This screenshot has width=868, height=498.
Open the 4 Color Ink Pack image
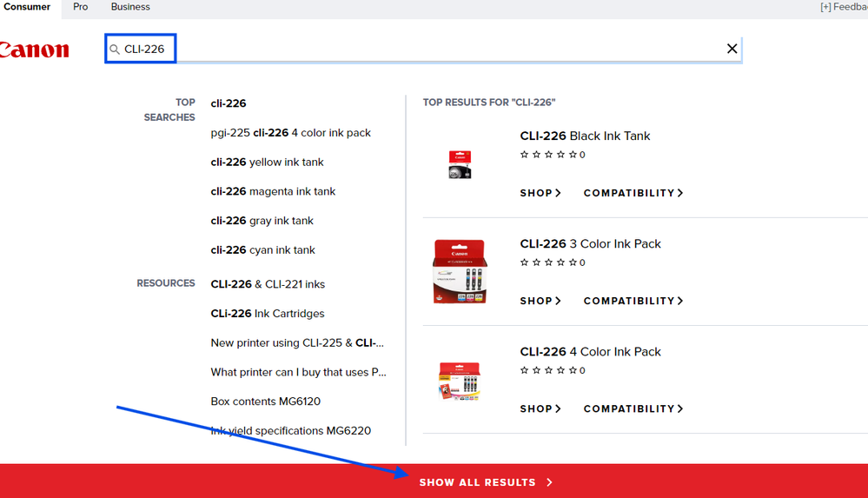pyautogui.click(x=460, y=380)
